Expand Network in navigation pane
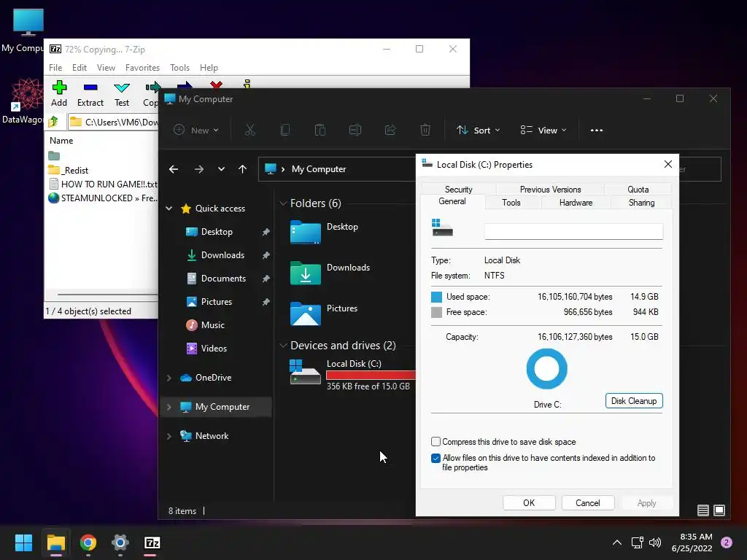 [x=169, y=436]
